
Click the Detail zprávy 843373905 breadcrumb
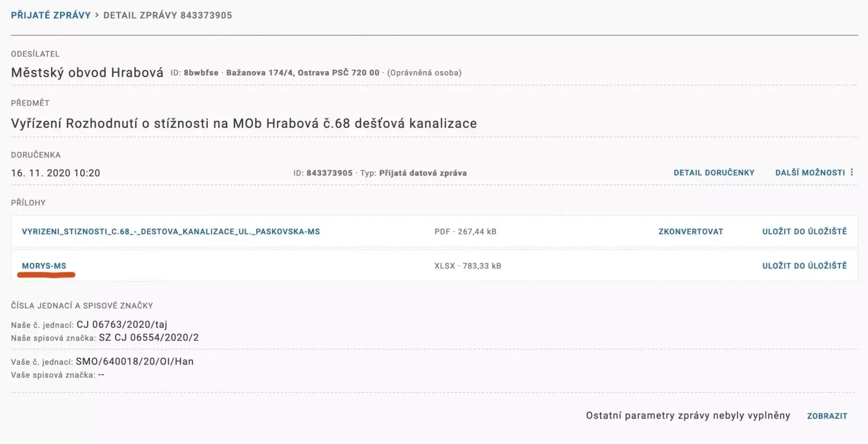click(x=168, y=15)
